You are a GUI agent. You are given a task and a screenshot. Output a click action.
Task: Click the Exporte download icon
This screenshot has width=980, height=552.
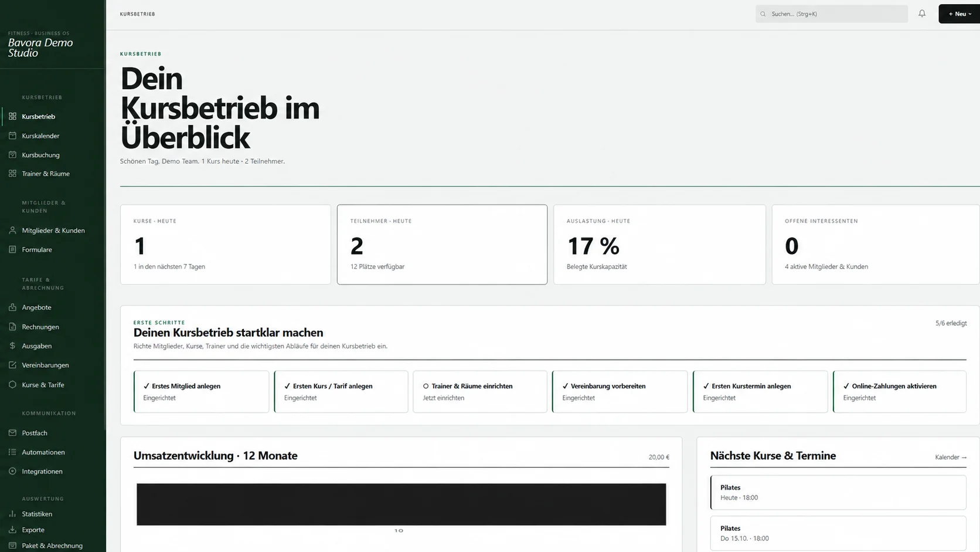(x=12, y=530)
